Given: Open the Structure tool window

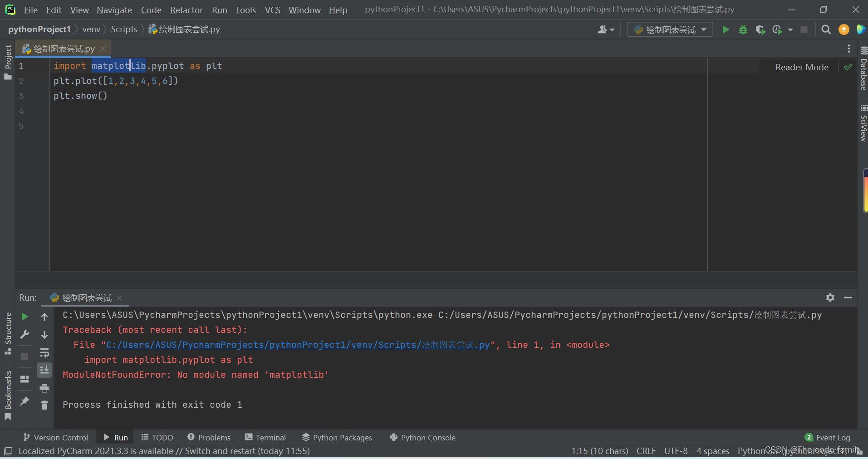Looking at the screenshot, I should (8, 333).
